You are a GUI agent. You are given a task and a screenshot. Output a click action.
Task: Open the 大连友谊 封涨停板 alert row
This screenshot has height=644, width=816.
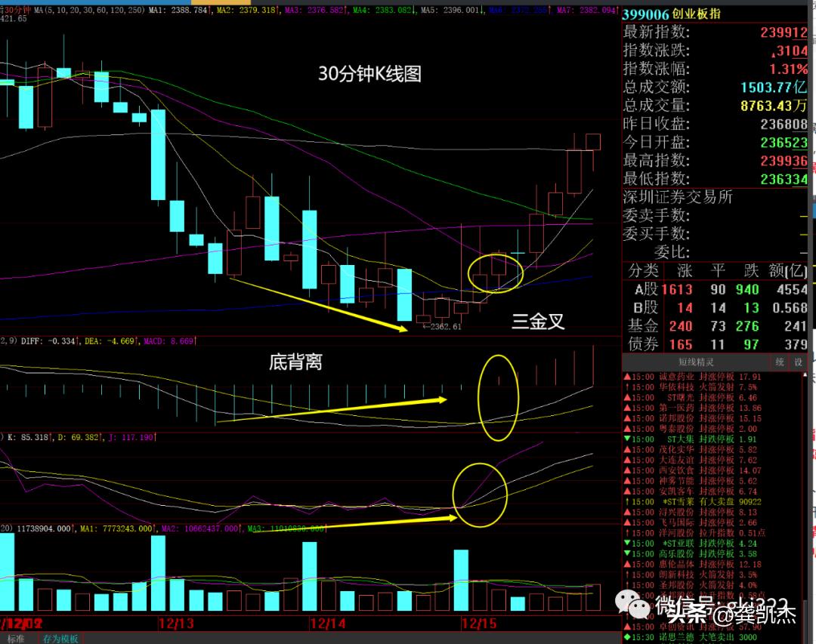coord(691,460)
